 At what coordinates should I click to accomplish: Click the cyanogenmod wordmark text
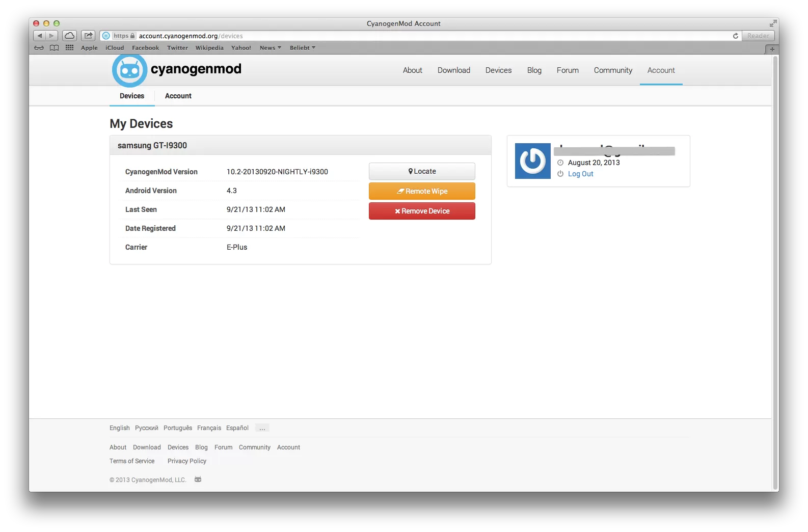click(x=196, y=69)
